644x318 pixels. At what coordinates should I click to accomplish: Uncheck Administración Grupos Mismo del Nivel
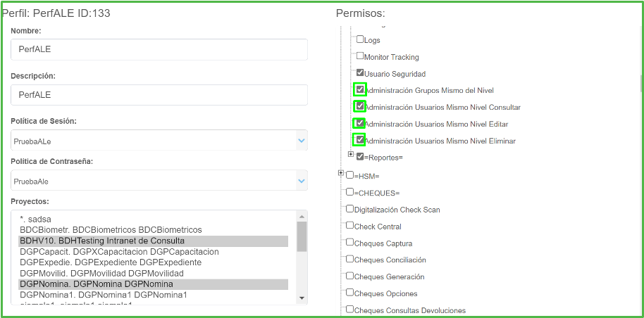pos(360,90)
